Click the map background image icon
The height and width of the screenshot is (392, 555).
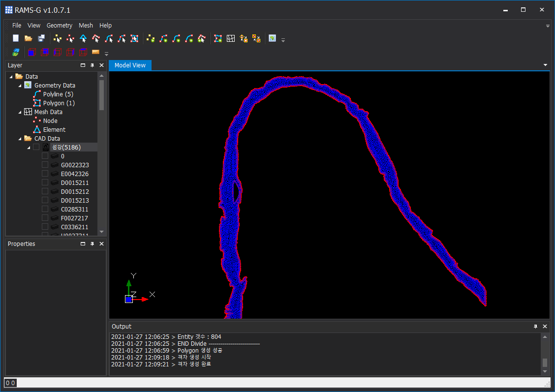click(272, 38)
